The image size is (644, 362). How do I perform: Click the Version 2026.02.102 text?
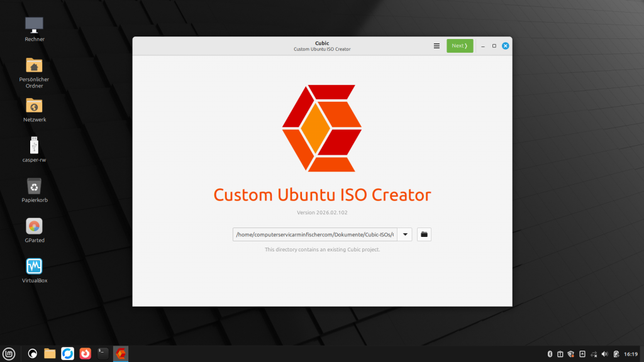tap(322, 212)
